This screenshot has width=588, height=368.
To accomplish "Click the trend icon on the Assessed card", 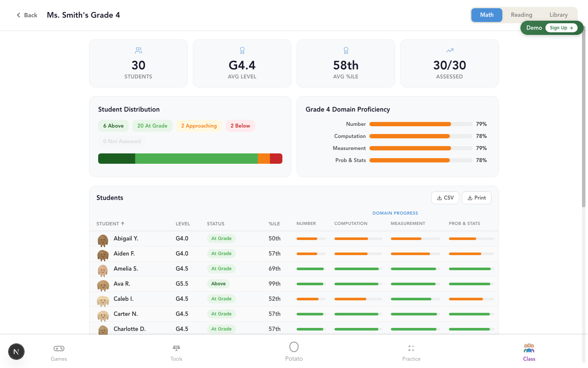I will point(449,50).
